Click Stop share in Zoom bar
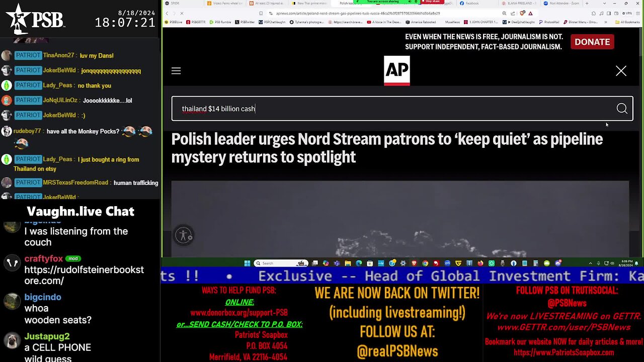 coord(431,2)
